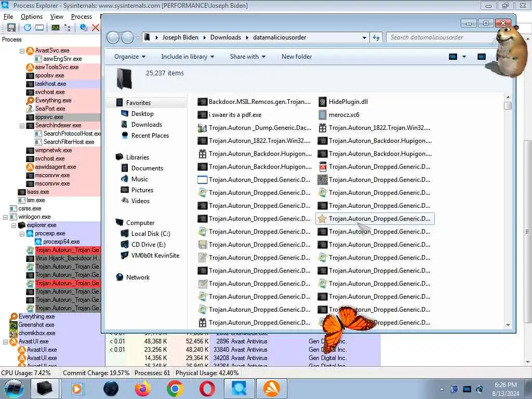The width and height of the screenshot is (532, 399).
Task: Select the taskhost.exe process row
Action: tap(63, 84)
